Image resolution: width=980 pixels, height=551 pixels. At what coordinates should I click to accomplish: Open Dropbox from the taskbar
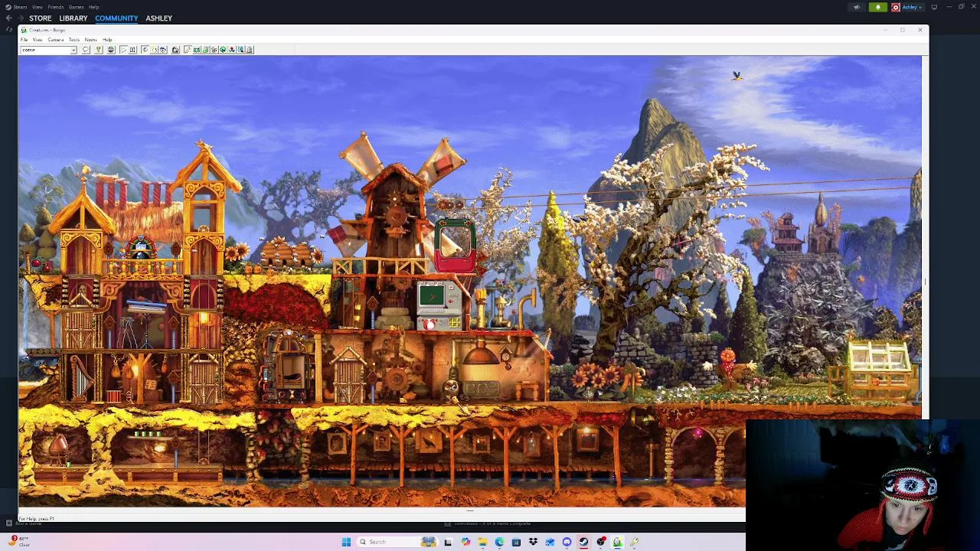tap(533, 542)
